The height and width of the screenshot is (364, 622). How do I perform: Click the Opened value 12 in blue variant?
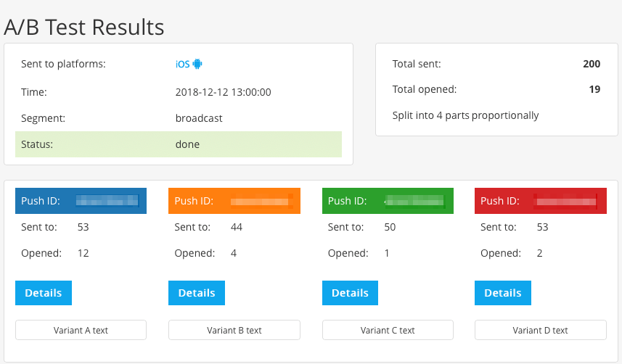click(x=83, y=253)
